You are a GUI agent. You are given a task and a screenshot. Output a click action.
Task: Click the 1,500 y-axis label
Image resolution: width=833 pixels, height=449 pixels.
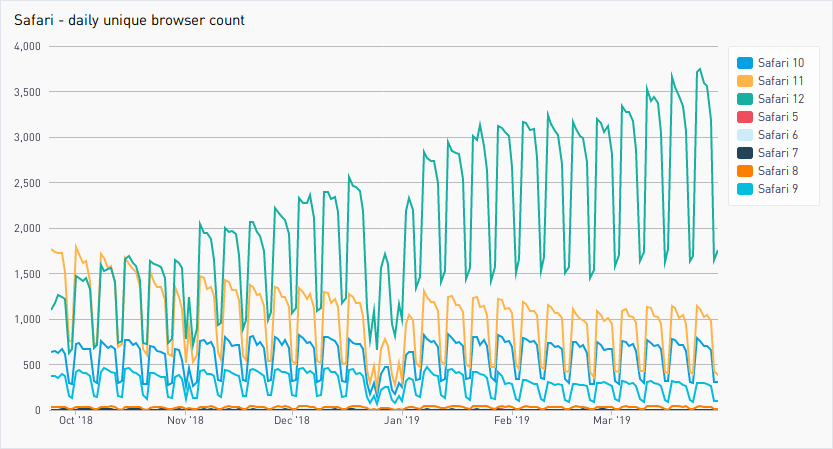click(28, 274)
